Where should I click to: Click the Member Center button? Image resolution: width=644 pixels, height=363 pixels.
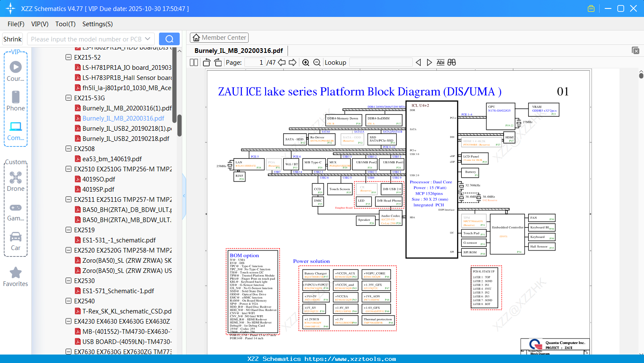pos(219,38)
